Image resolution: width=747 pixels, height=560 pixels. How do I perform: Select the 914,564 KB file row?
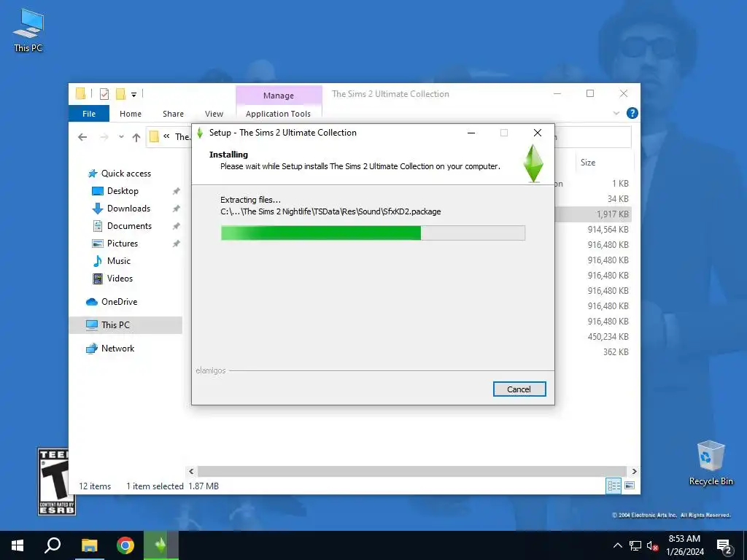[594, 230]
